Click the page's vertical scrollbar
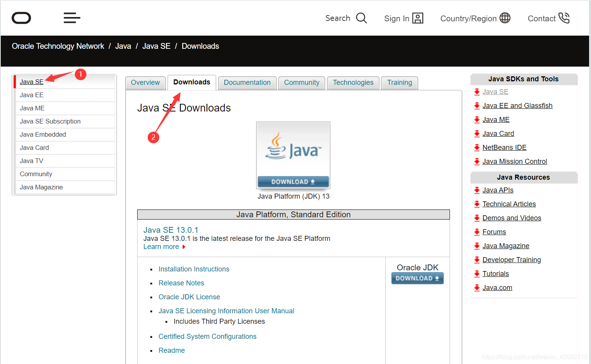The image size is (591, 364). click(590, 182)
